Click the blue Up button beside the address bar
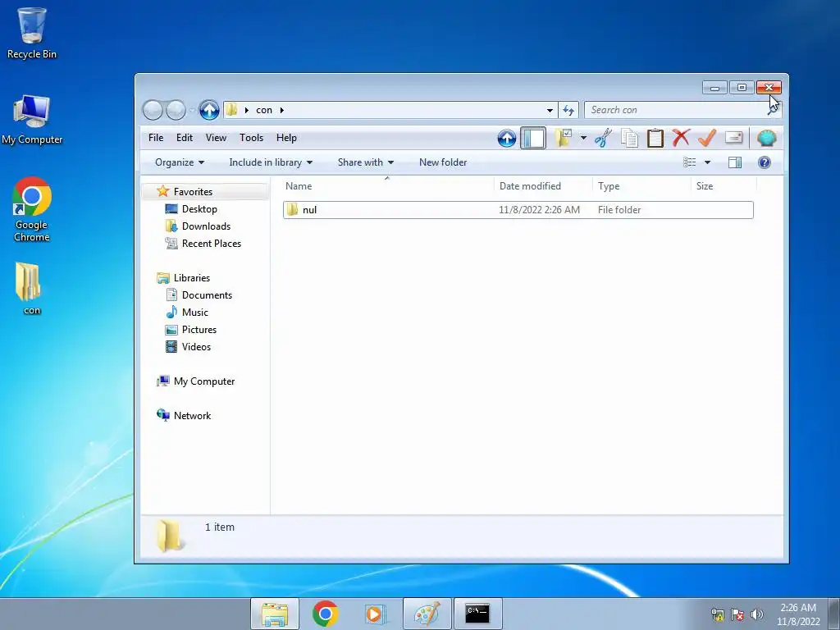840x630 pixels. [209, 110]
